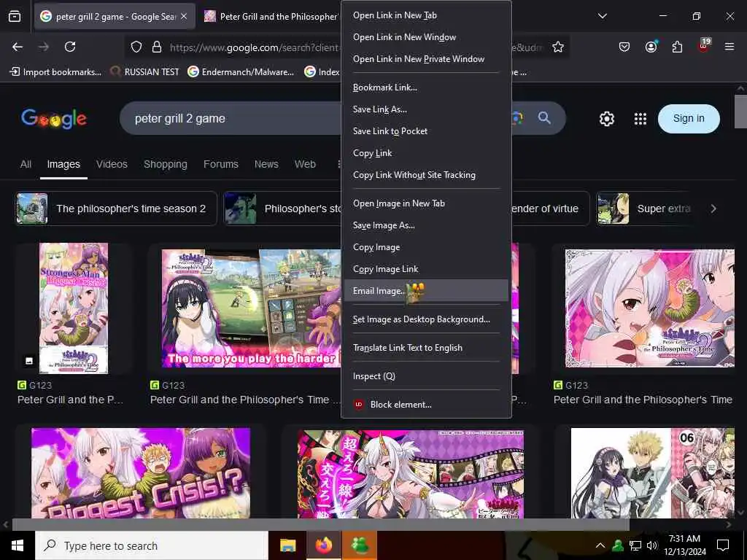The height and width of the screenshot is (560, 747).
Task: Go back with the browser back arrow
Action: tap(18, 47)
